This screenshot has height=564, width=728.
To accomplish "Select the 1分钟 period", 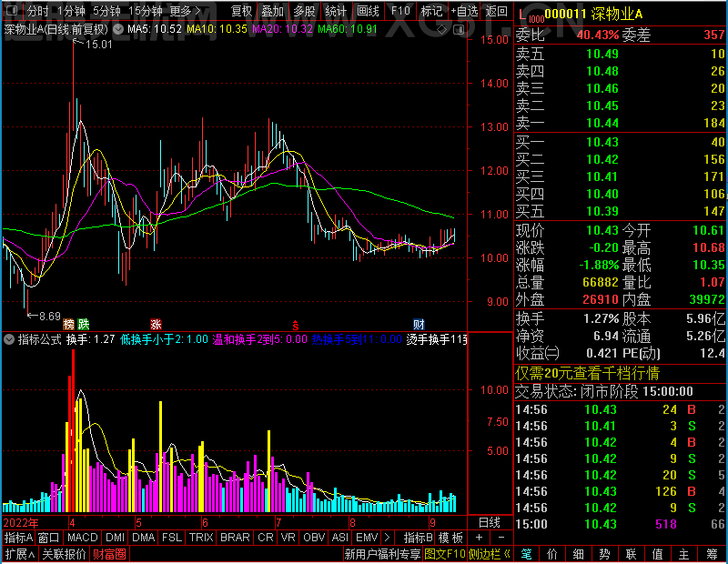I will pos(71,11).
